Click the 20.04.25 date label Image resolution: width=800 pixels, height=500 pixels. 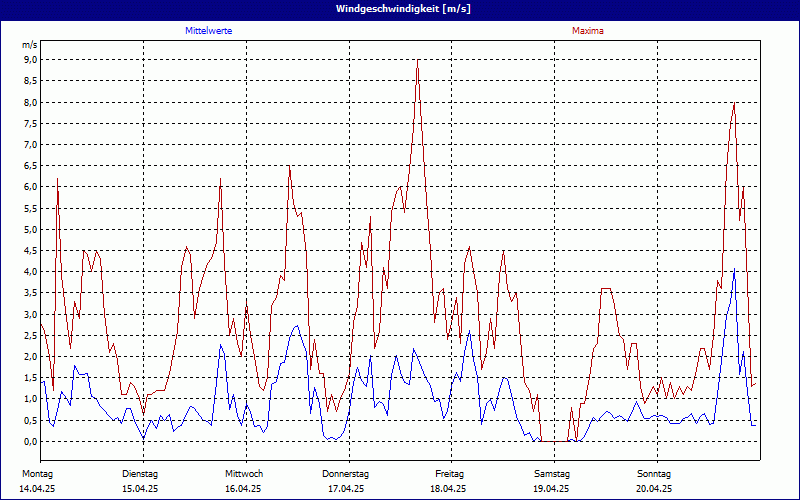click(654, 489)
